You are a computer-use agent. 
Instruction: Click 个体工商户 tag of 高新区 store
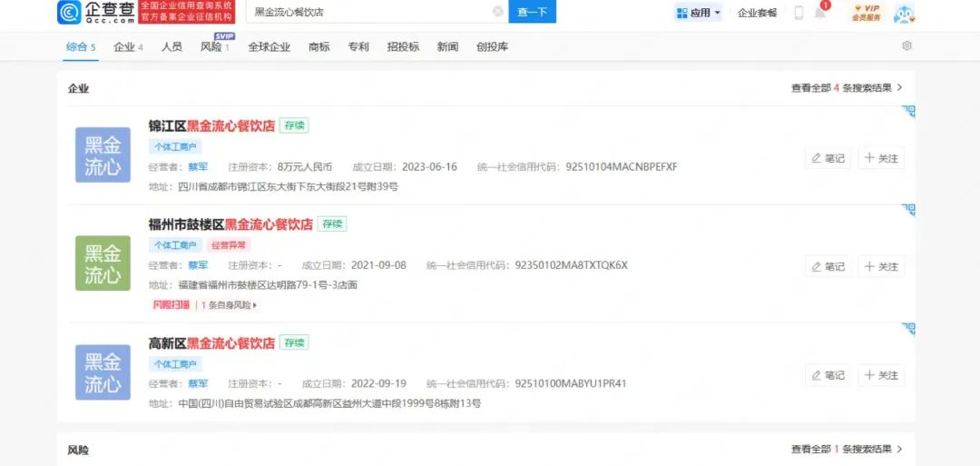[x=175, y=364]
